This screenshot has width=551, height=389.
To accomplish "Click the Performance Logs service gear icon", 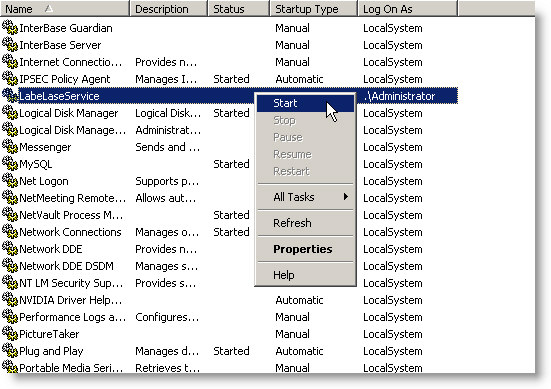I will coord(10,317).
